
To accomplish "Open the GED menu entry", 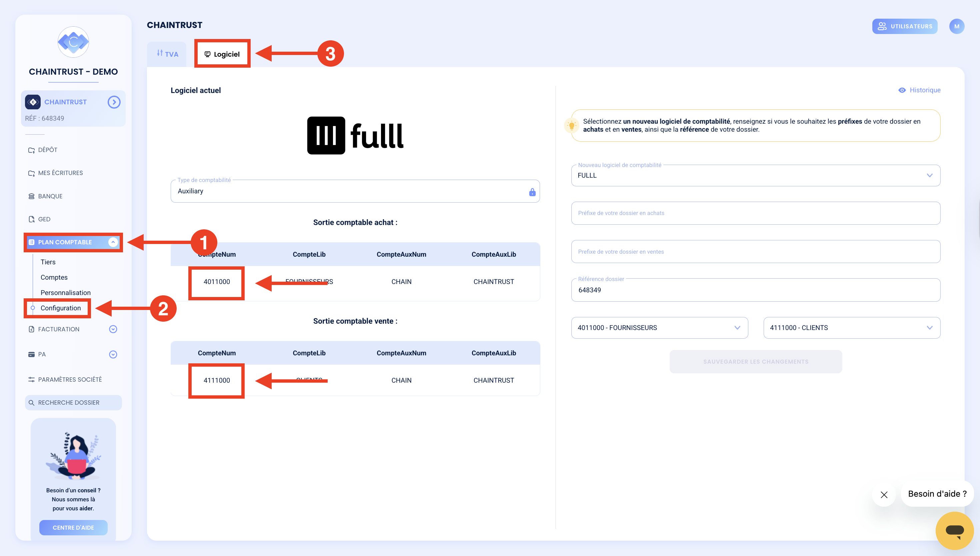I will (44, 219).
